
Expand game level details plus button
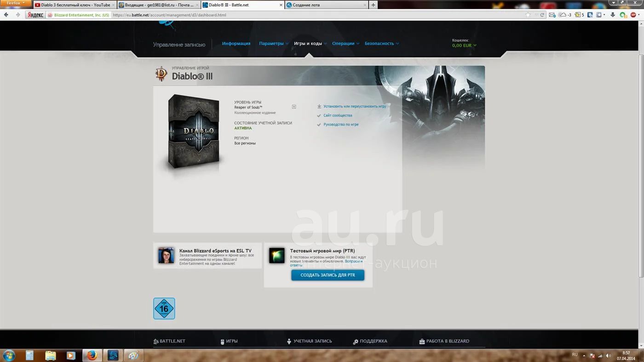pos(294,107)
